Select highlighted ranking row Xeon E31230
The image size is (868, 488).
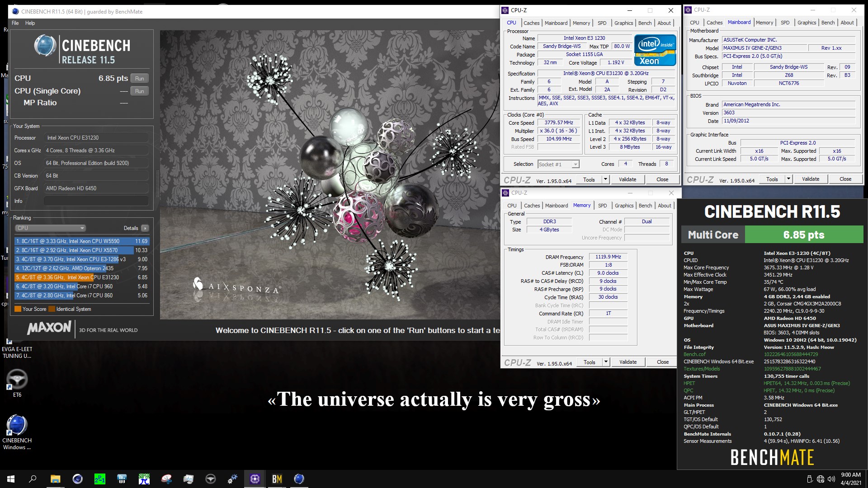81,277
